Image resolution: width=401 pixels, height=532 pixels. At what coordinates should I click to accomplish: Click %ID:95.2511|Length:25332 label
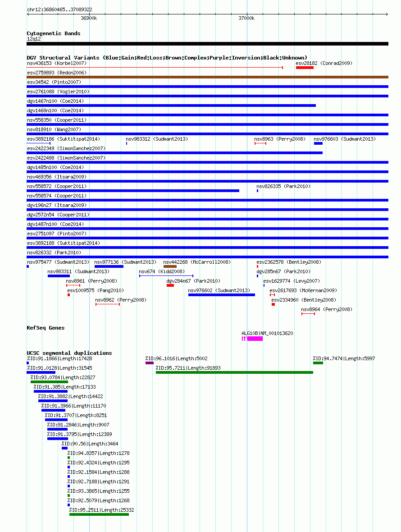coord(101,510)
